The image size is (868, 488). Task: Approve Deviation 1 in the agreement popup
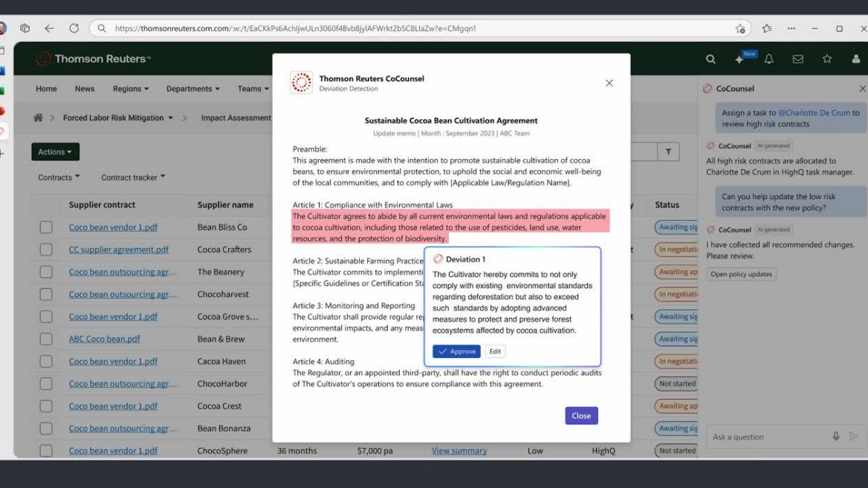coord(456,351)
